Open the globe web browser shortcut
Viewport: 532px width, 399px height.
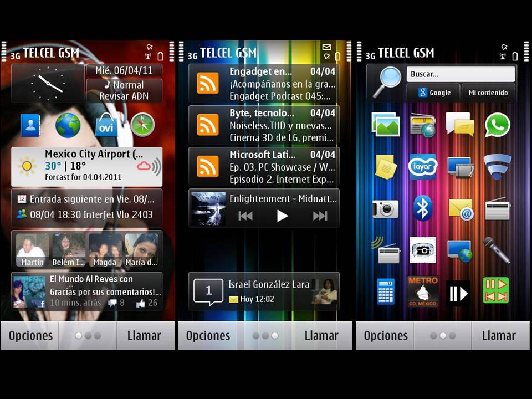tap(68, 126)
